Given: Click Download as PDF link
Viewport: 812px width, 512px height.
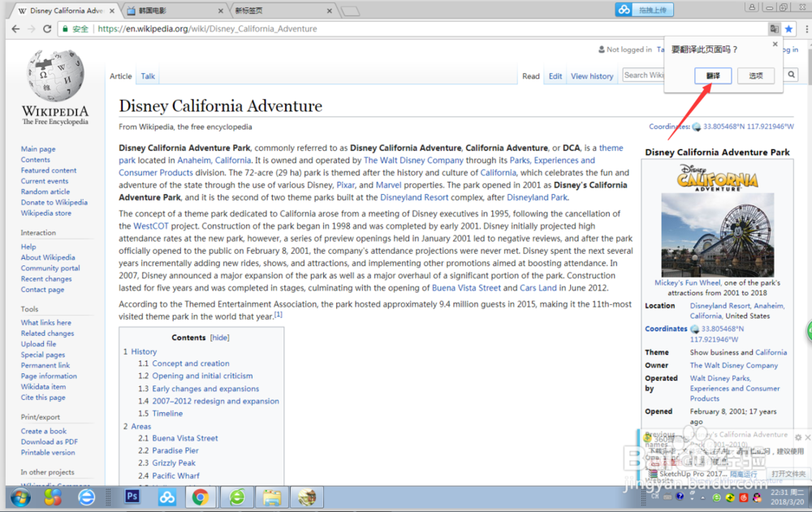Looking at the screenshot, I should coord(50,441).
